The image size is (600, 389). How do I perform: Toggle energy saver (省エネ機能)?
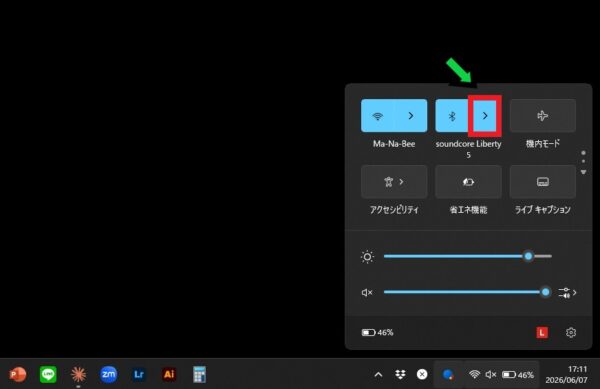coord(468,182)
